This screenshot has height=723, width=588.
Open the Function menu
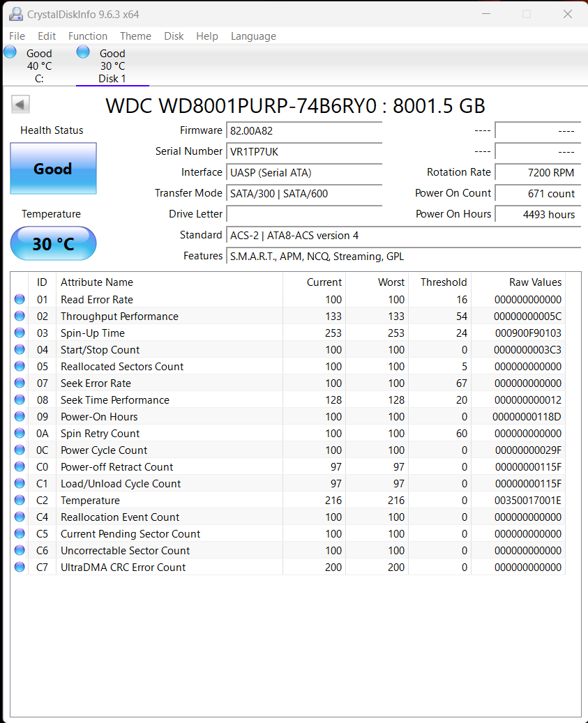point(88,36)
